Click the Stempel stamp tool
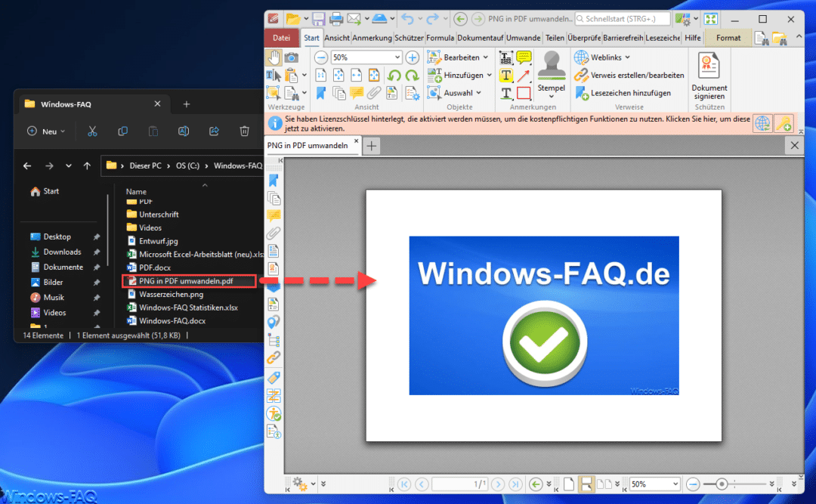816x504 pixels. tap(551, 75)
